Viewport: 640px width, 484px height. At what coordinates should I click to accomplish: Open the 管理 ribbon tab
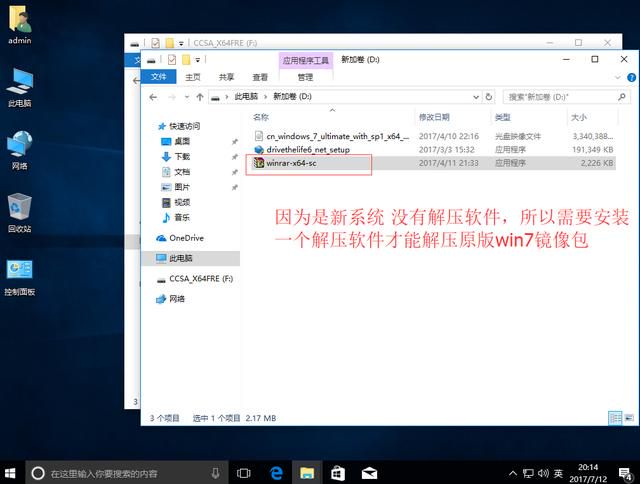[x=305, y=77]
